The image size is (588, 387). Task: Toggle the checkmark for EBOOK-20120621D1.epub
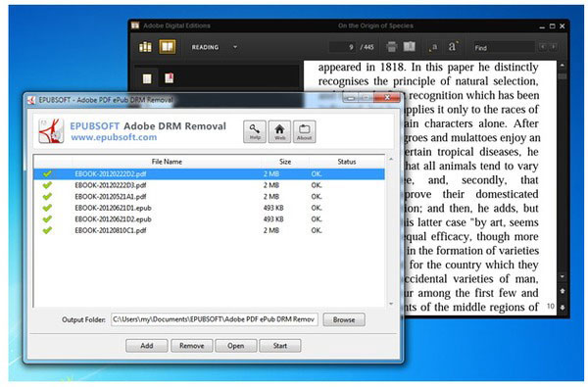coord(47,208)
